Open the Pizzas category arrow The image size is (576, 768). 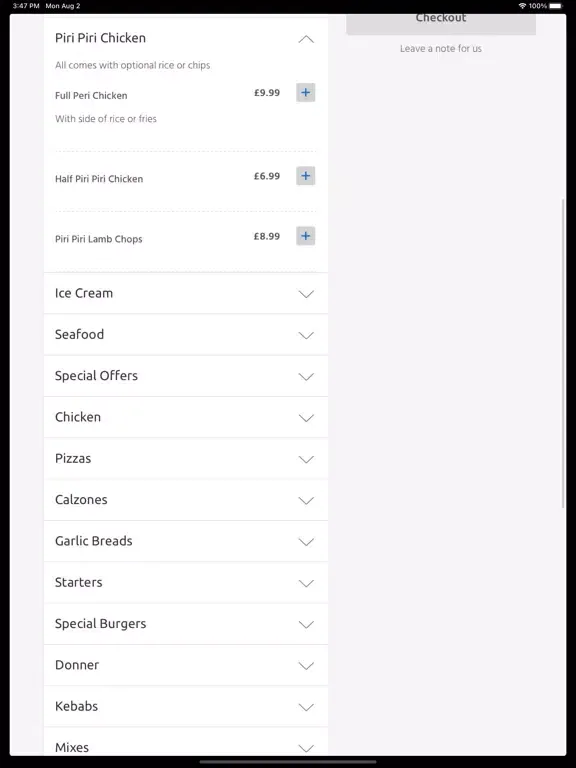306,459
